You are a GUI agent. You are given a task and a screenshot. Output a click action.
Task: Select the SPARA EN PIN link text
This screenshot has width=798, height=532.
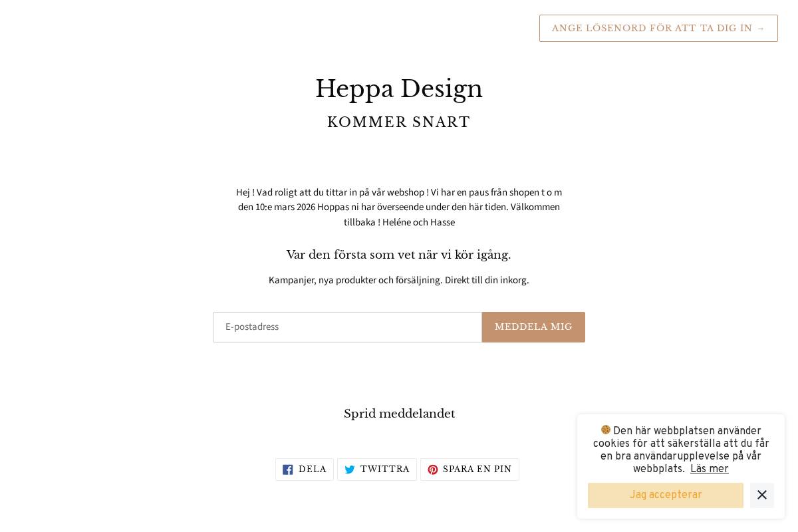pyautogui.click(x=477, y=469)
